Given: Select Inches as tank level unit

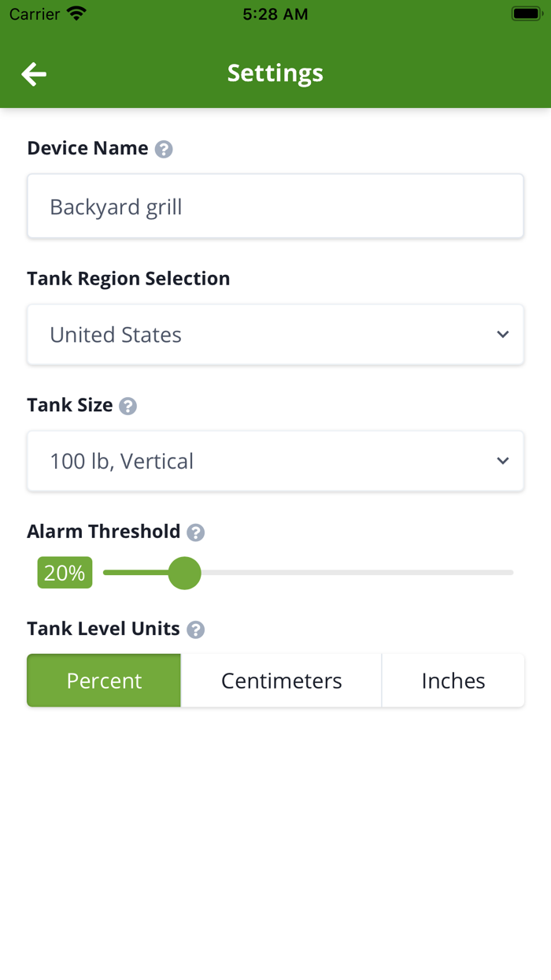Looking at the screenshot, I should coord(453,680).
